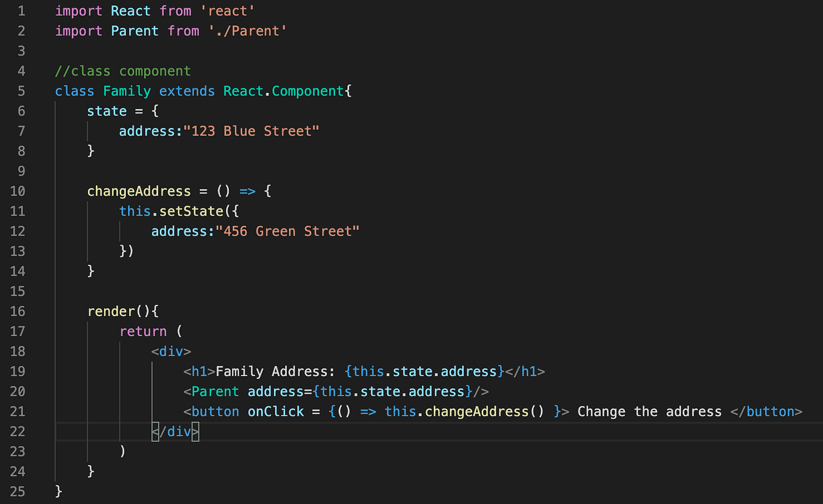The height and width of the screenshot is (504, 823).
Task: Click the opening div tag on line 18
Action: (171, 351)
